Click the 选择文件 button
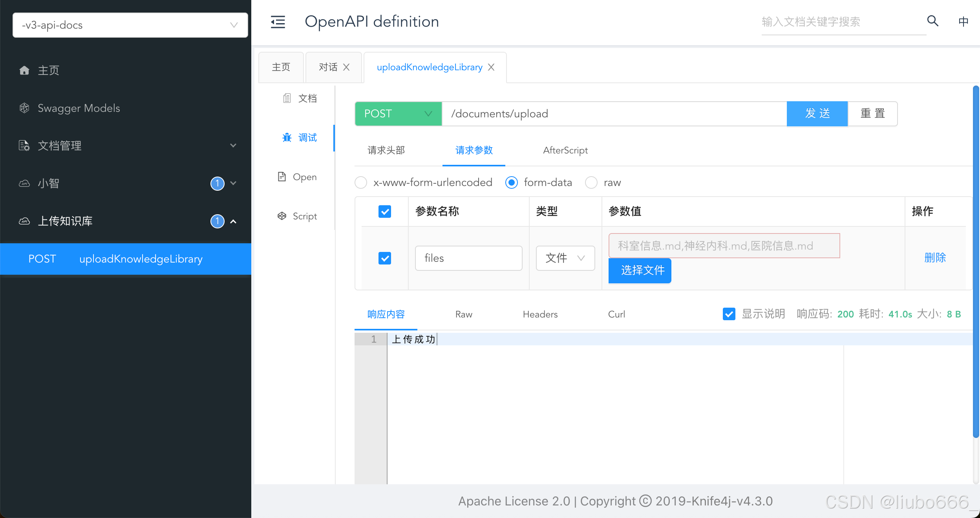This screenshot has height=518, width=980. [x=640, y=270]
